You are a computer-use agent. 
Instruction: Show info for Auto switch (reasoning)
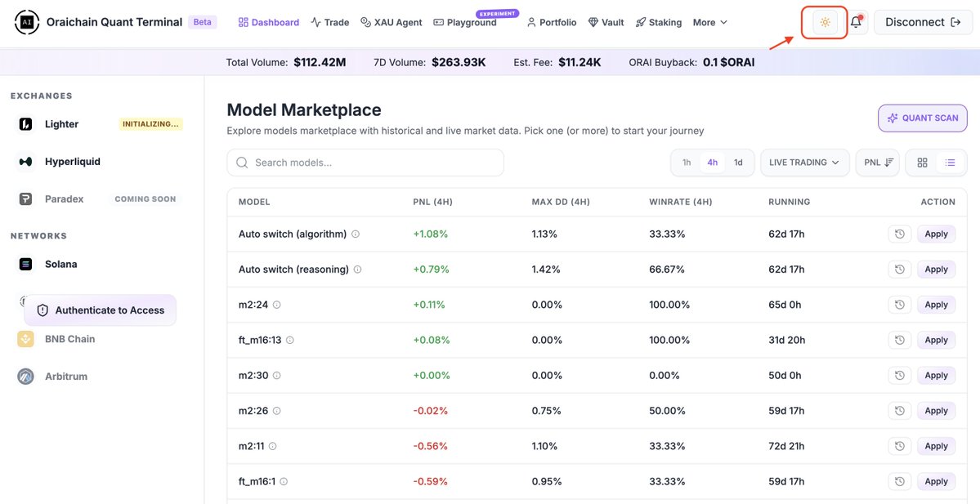pyautogui.click(x=357, y=270)
